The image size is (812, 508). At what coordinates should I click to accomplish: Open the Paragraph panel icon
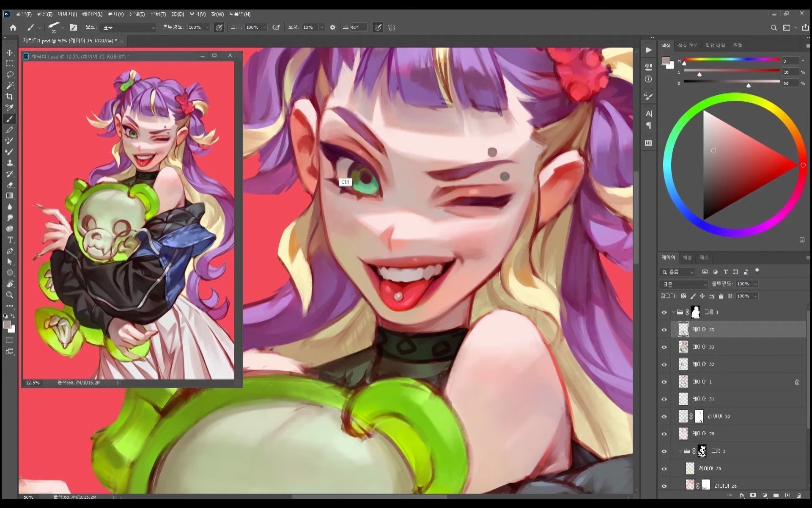[648, 125]
